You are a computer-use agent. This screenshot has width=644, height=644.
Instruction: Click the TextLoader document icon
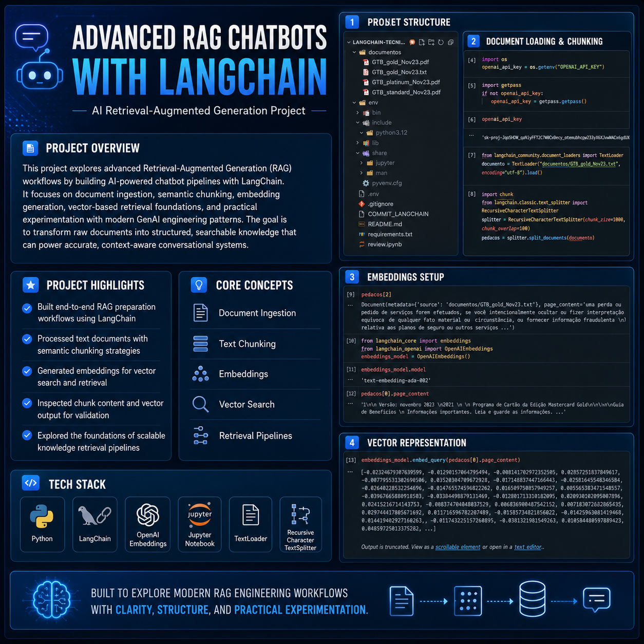[x=251, y=515]
